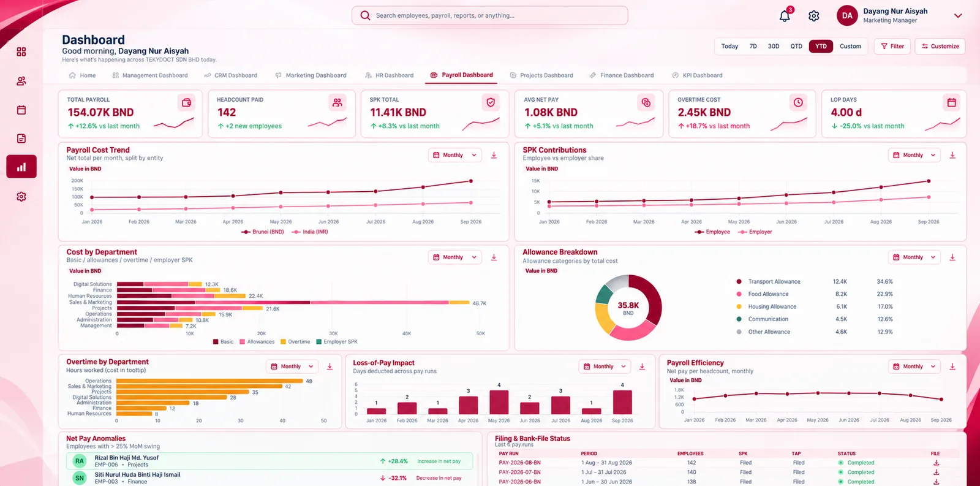Open Monthly dropdown in Loss-of-Pay Impact
980x486 pixels.
[x=605, y=366]
